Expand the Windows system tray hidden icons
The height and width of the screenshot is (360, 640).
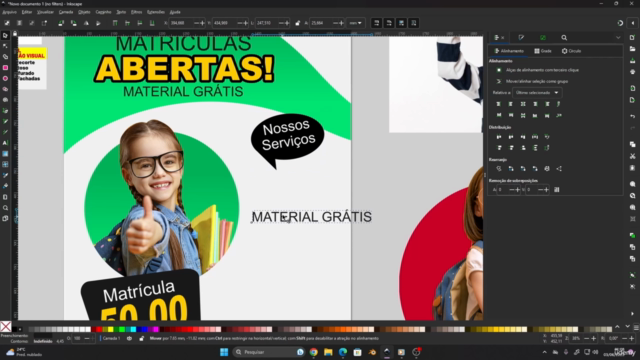544,352
